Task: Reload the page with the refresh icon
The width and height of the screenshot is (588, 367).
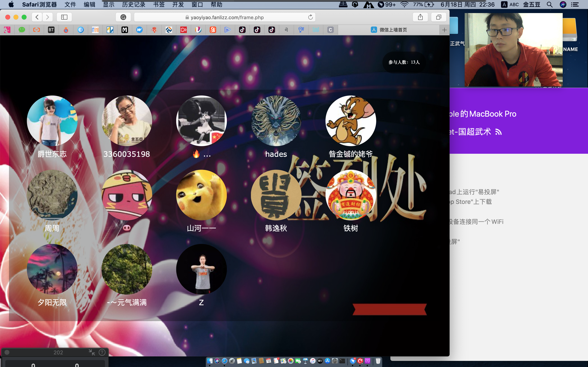Action: tap(310, 17)
